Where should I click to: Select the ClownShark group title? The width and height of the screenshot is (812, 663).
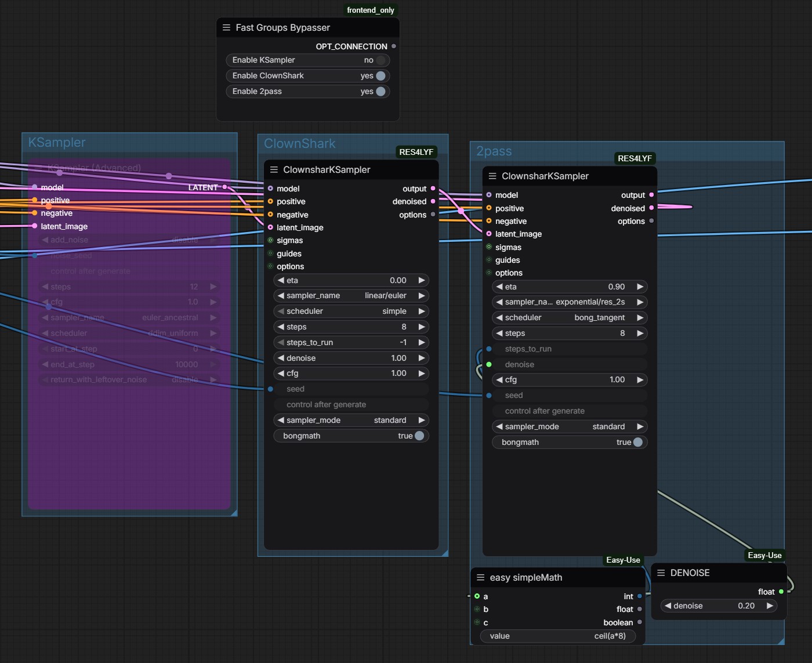point(300,143)
